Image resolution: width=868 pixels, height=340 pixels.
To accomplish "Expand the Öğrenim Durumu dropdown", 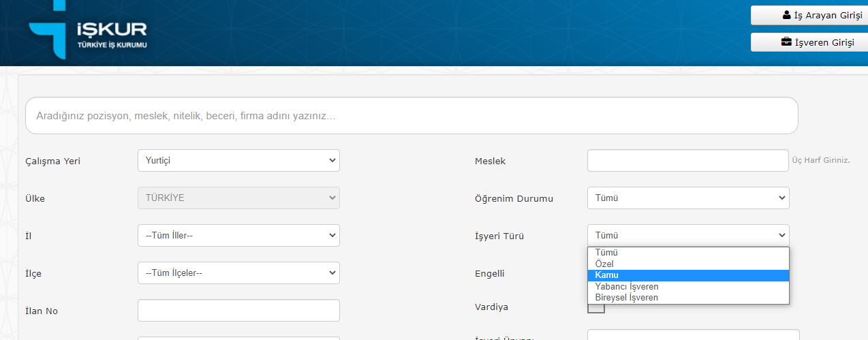I will 688,198.
